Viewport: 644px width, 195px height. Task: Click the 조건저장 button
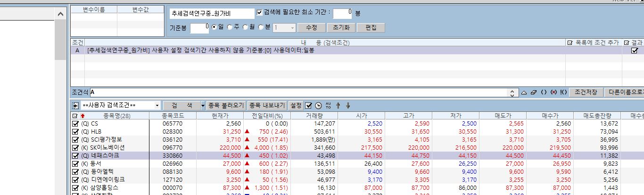(586, 93)
